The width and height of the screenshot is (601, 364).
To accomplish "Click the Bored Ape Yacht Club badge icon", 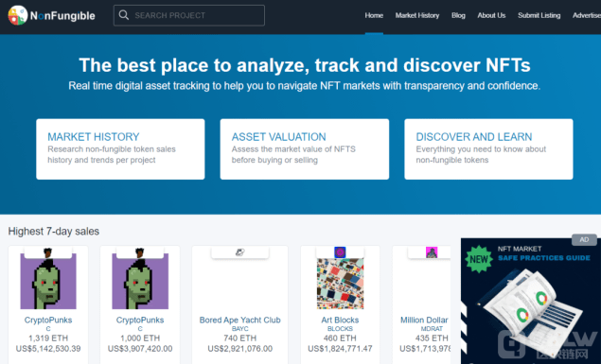I will pos(240,252).
